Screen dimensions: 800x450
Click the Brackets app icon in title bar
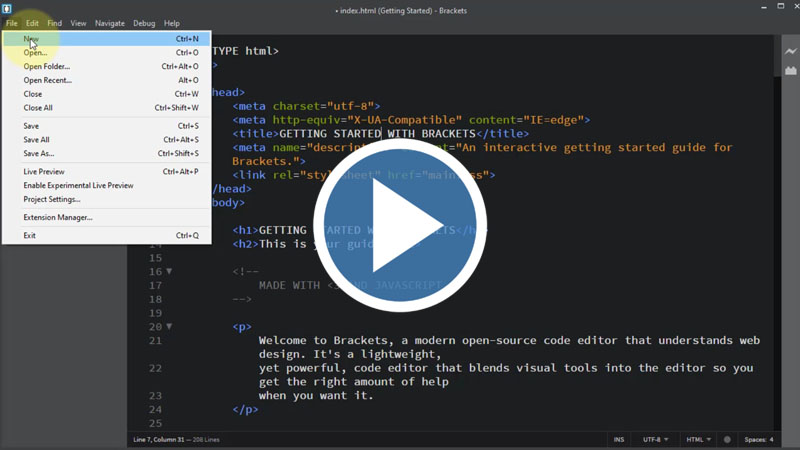coord(9,9)
